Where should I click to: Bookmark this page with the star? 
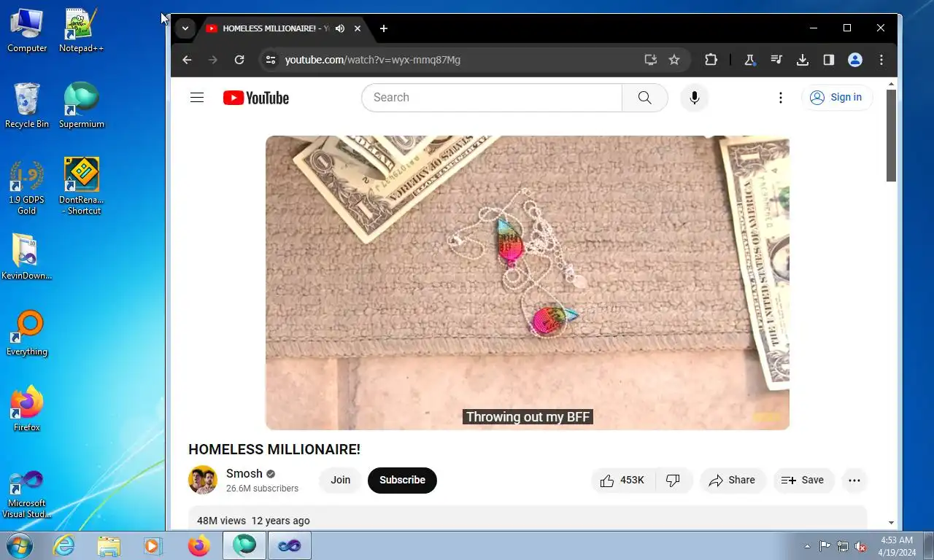[x=674, y=60]
